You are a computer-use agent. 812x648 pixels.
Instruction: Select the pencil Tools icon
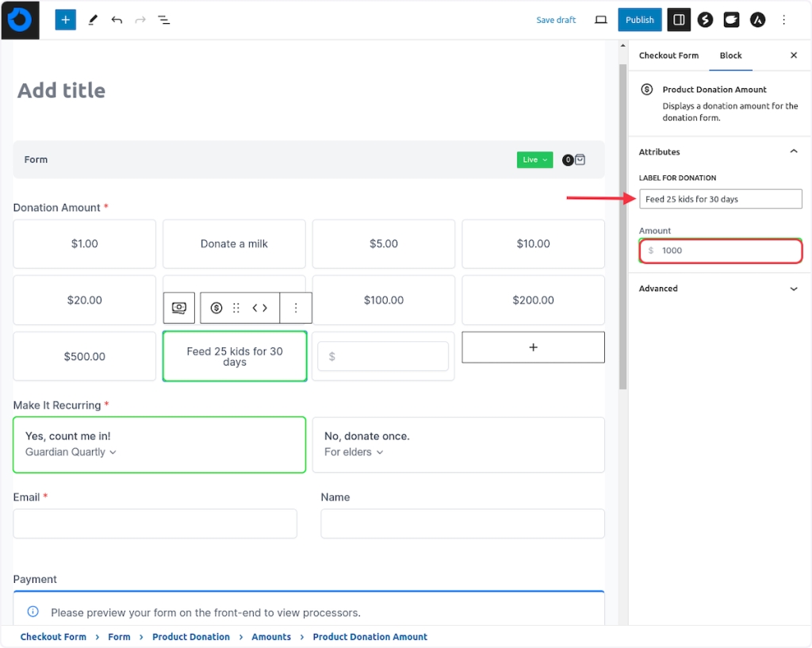click(93, 20)
